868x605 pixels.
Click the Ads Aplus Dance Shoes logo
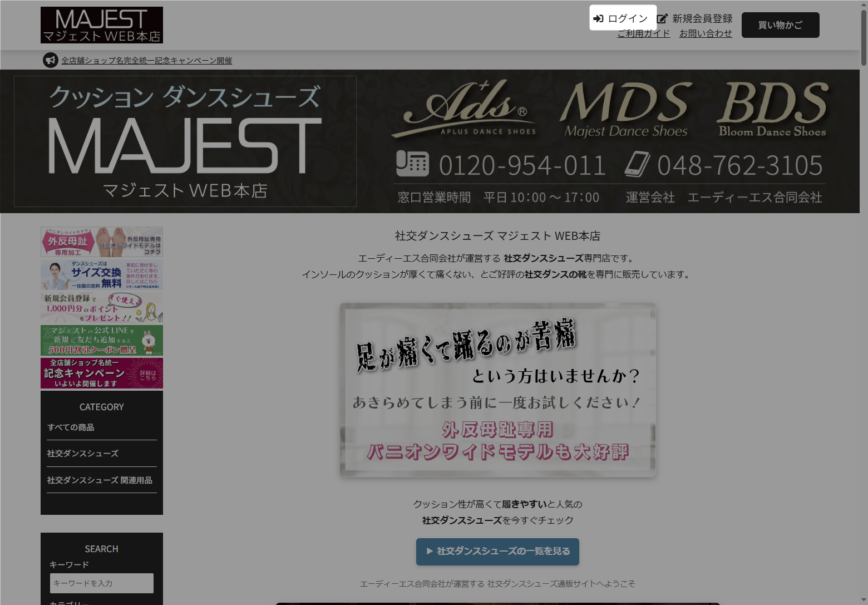click(x=465, y=109)
